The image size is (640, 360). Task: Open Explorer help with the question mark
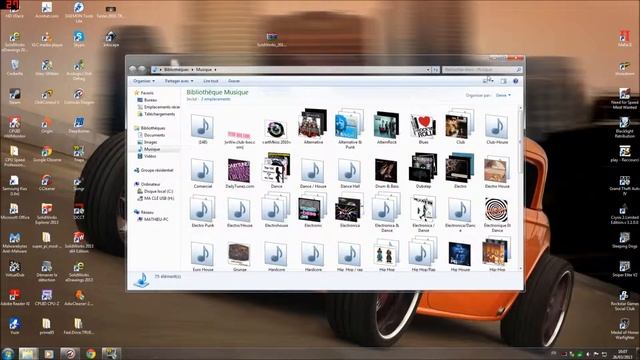(516, 81)
